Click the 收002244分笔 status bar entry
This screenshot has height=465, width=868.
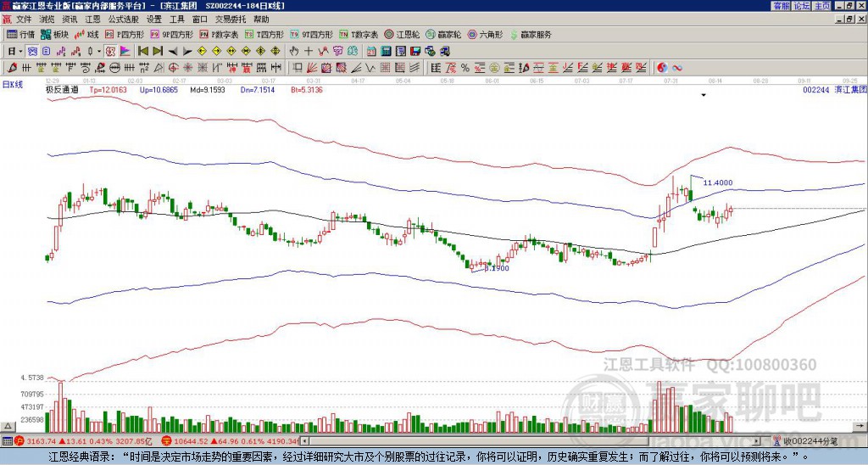pos(810,441)
